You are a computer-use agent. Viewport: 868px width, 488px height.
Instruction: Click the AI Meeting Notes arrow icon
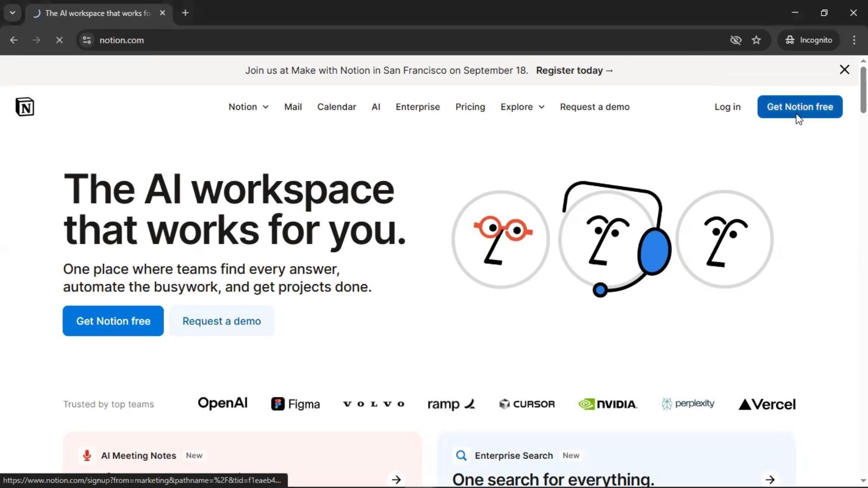(396, 479)
